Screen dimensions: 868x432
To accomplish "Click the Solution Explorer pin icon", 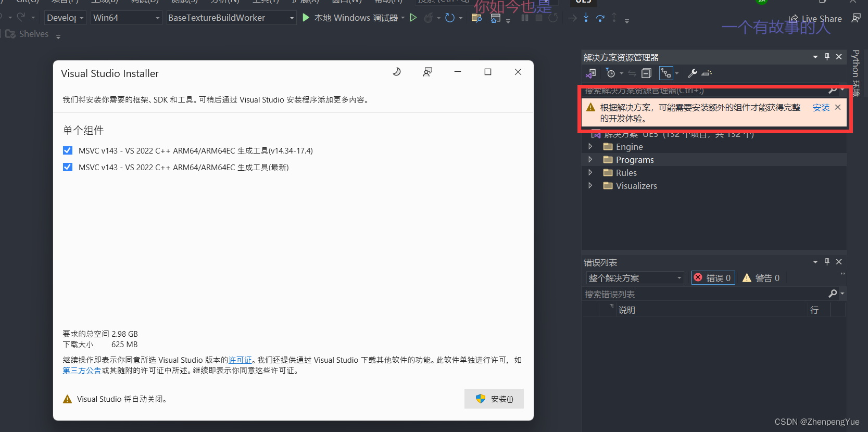I will [x=827, y=57].
